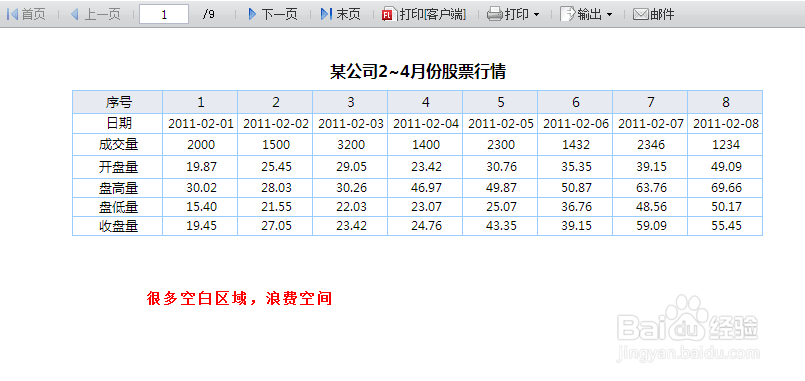Click volume cell 1432
805x381 pixels.
tap(576, 145)
